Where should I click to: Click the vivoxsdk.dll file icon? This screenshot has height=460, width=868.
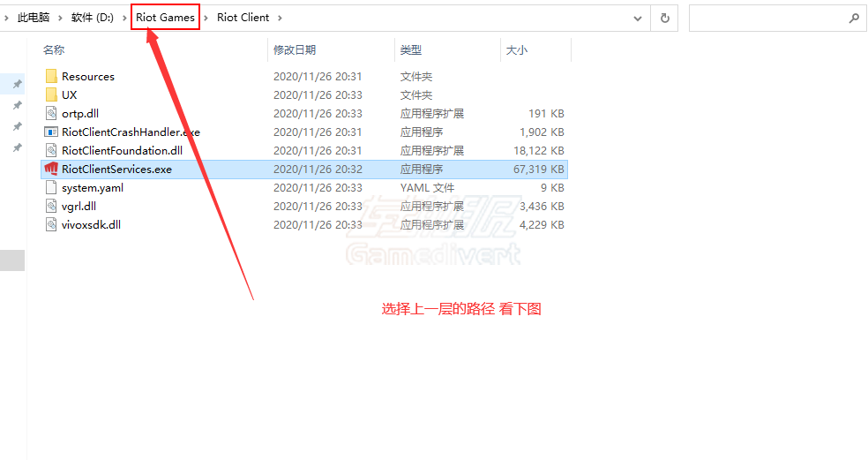[x=51, y=225]
